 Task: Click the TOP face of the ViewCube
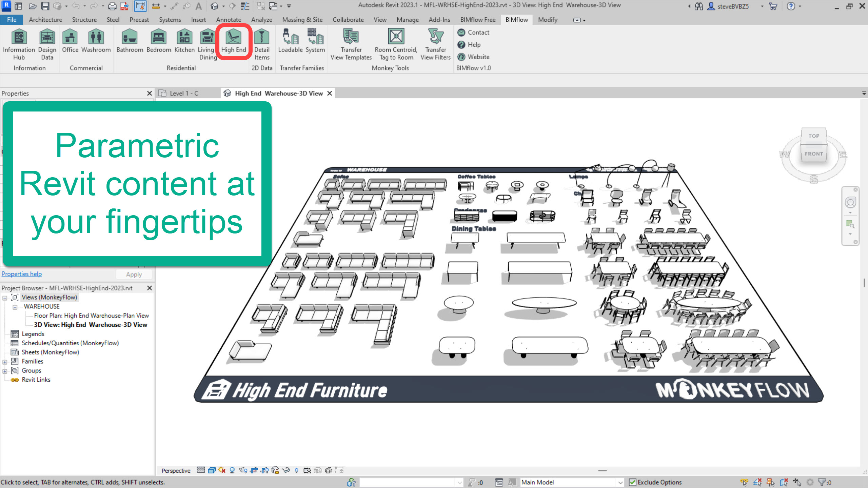click(x=813, y=136)
